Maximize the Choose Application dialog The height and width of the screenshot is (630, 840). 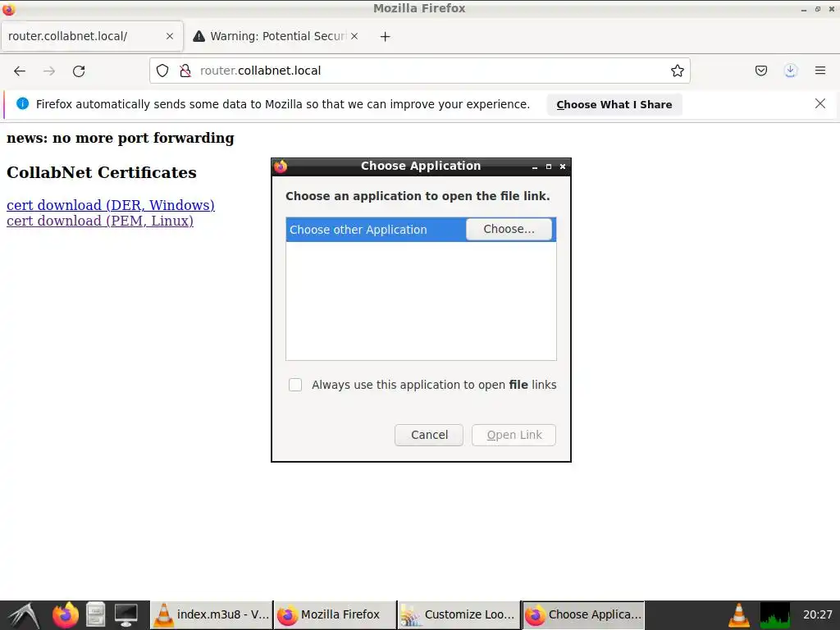click(x=549, y=167)
